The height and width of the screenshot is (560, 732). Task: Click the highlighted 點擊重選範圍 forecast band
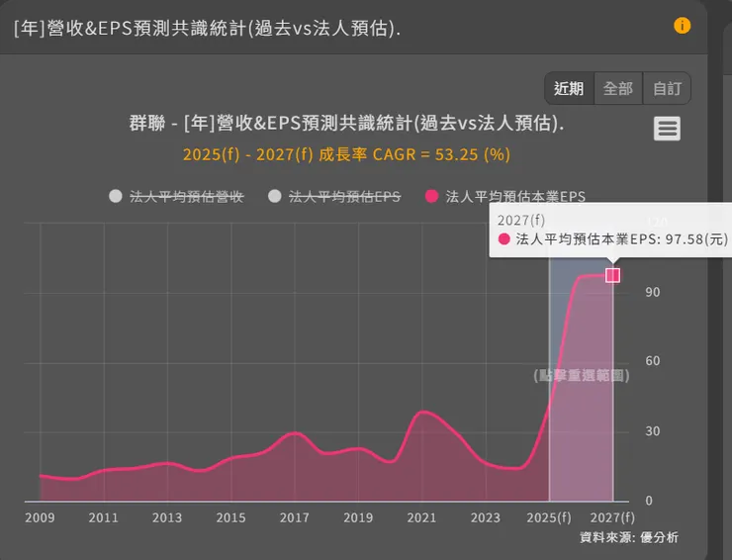(582, 375)
